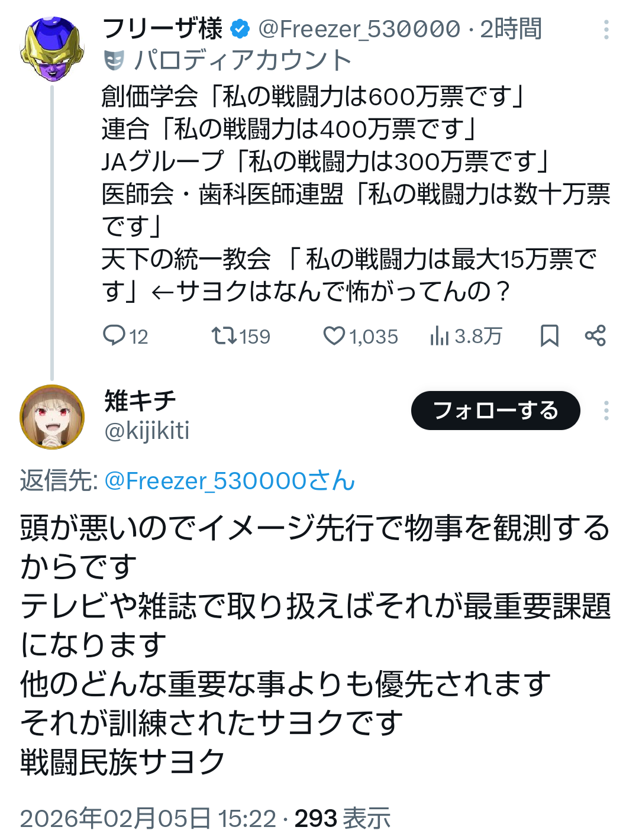This screenshot has width=639, height=840.
Task: Like the post with the heart icon
Action: [x=334, y=335]
